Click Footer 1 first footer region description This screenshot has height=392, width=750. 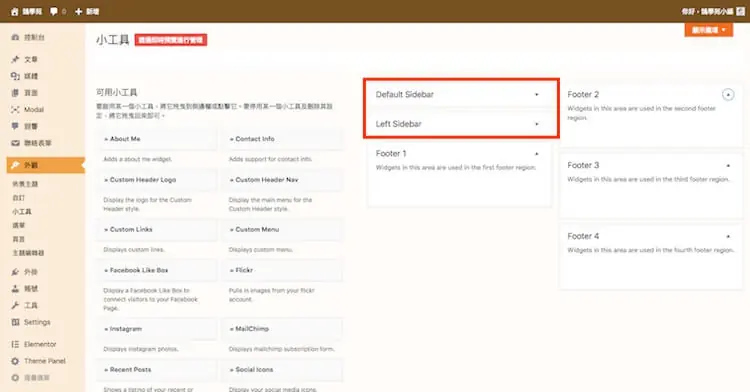(x=456, y=167)
